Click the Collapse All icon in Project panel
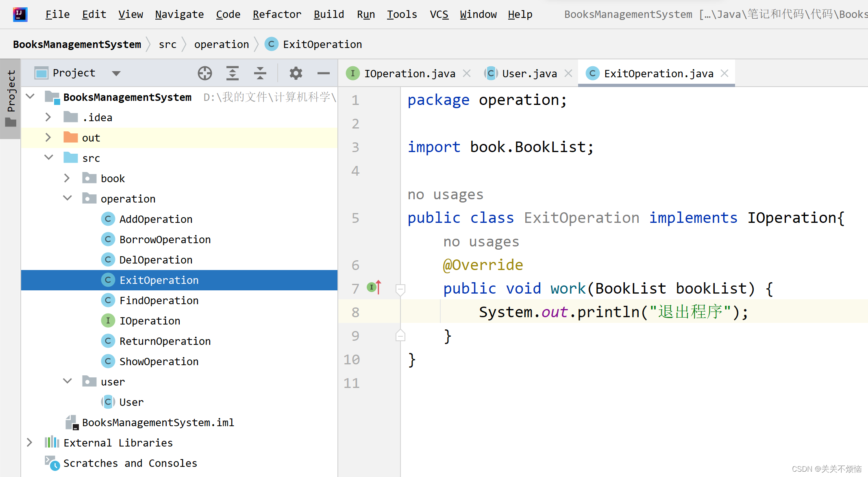868x477 pixels. click(x=260, y=73)
